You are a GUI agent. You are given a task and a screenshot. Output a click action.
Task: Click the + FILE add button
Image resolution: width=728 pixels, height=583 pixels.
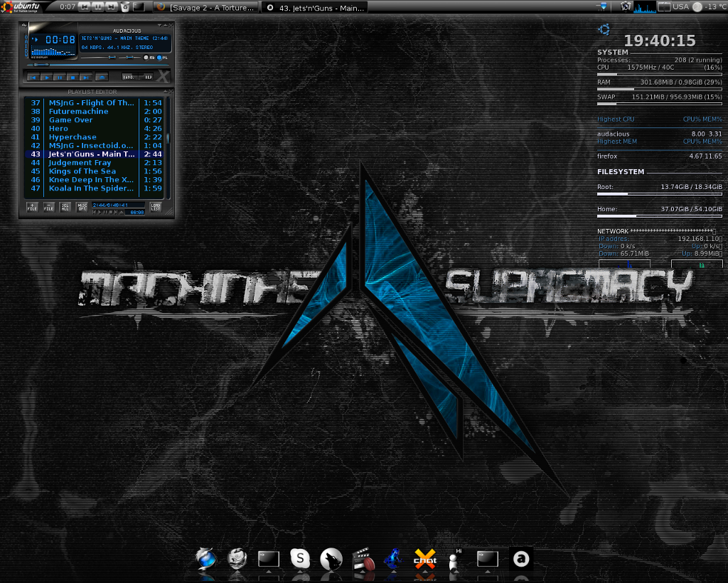click(x=32, y=207)
